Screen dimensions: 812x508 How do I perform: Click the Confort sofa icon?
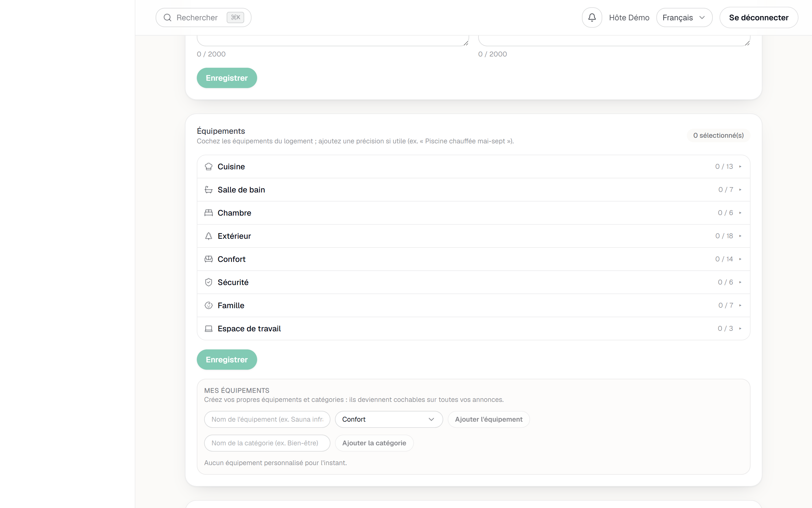208,259
